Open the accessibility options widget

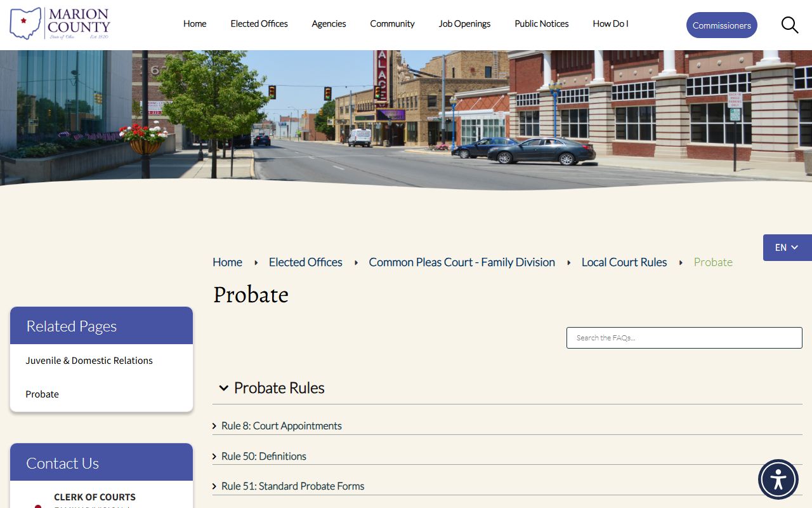778,479
